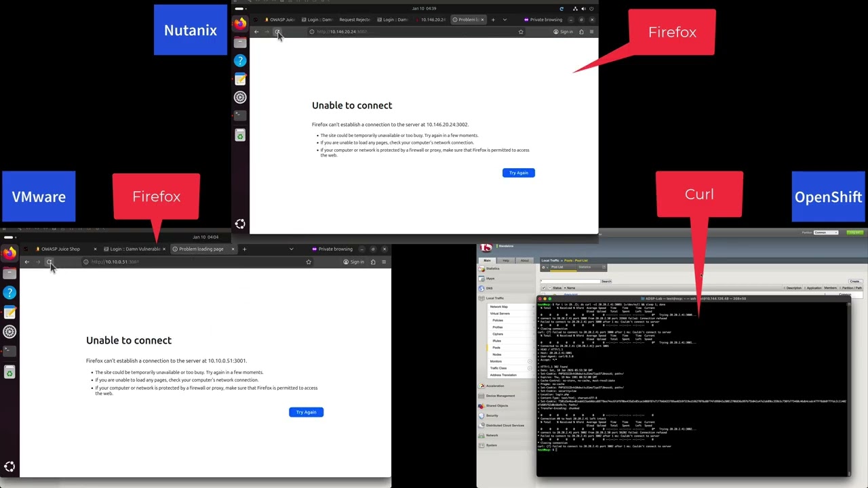Launch Terminal from the top window's dock
This screenshot has width=868, height=488.
240,115
